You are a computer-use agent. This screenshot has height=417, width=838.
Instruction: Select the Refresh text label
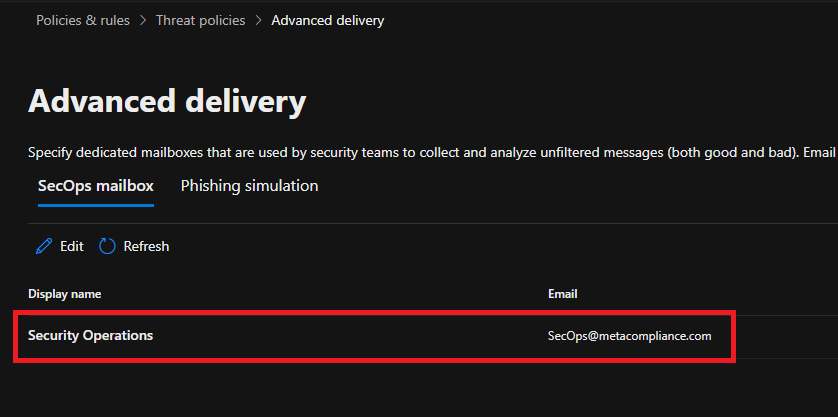click(x=146, y=246)
